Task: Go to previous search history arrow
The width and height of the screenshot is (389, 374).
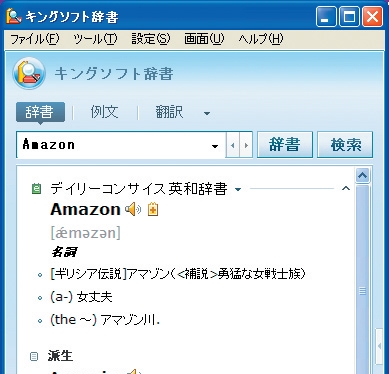Action: click(x=233, y=145)
